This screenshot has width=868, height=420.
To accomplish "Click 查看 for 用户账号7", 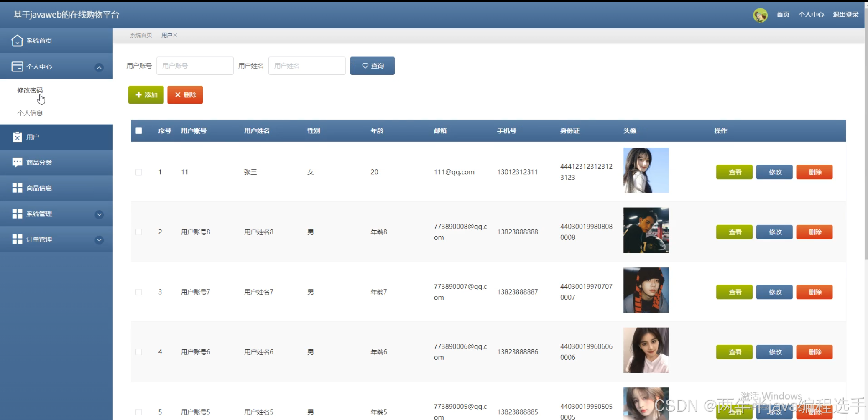I will (x=734, y=292).
